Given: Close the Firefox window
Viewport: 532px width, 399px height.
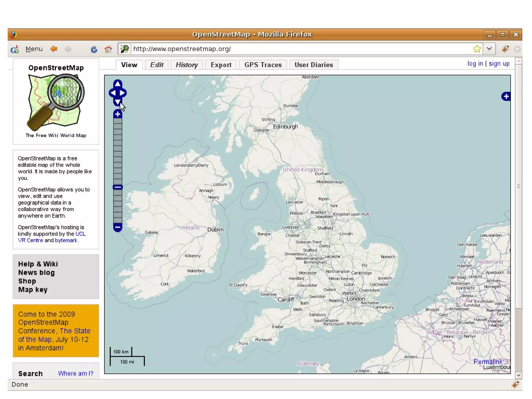Looking at the screenshot, I should (x=516, y=35).
